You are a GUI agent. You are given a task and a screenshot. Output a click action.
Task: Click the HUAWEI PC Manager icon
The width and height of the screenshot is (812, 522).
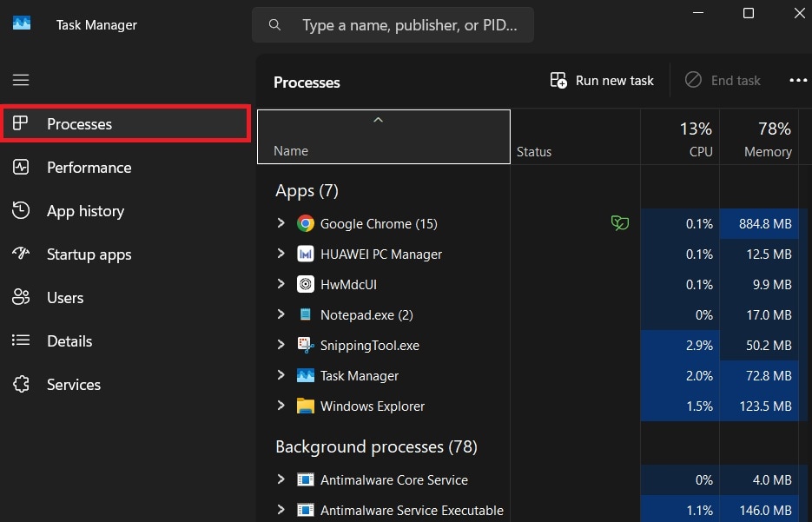(306, 254)
